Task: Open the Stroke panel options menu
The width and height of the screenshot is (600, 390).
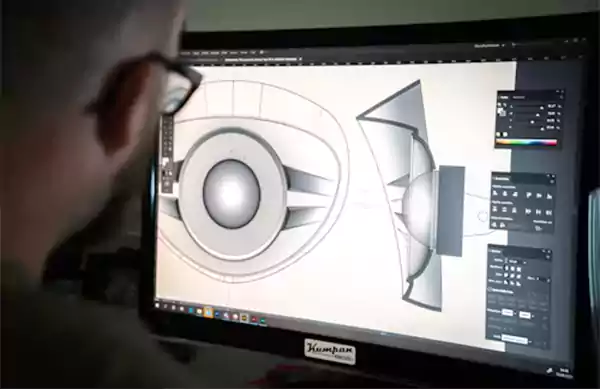Action: (548, 257)
